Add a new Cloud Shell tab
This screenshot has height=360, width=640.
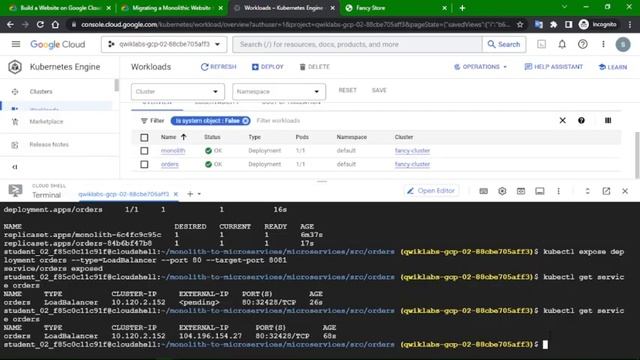click(190, 194)
